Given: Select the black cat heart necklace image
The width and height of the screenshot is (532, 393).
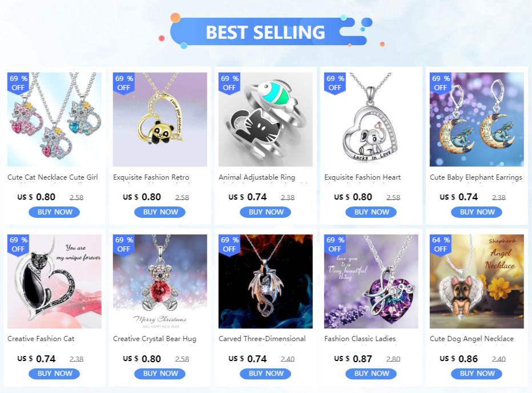Looking at the screenshot, I should tap(54, 281).
